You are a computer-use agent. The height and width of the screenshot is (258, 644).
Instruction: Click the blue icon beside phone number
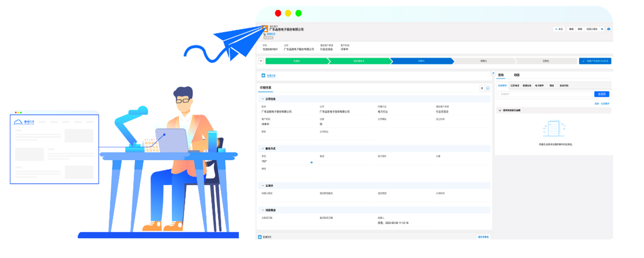pos(311,162)
